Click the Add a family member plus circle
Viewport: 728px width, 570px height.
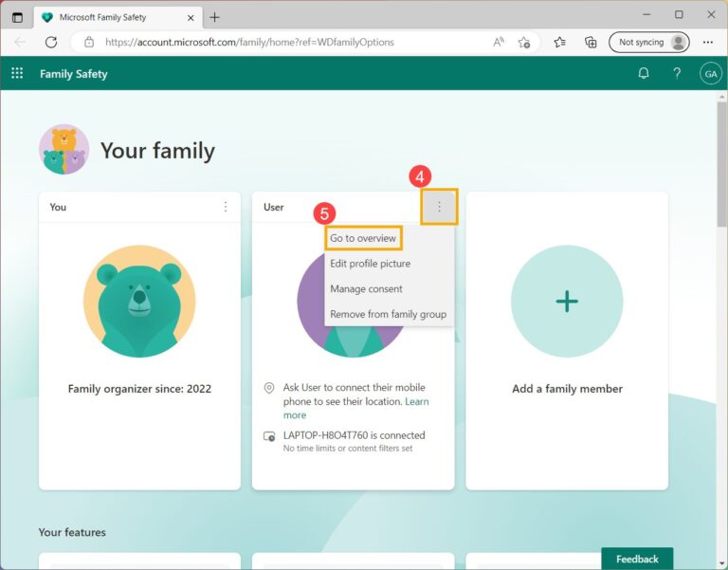click(x=567, y=301)
